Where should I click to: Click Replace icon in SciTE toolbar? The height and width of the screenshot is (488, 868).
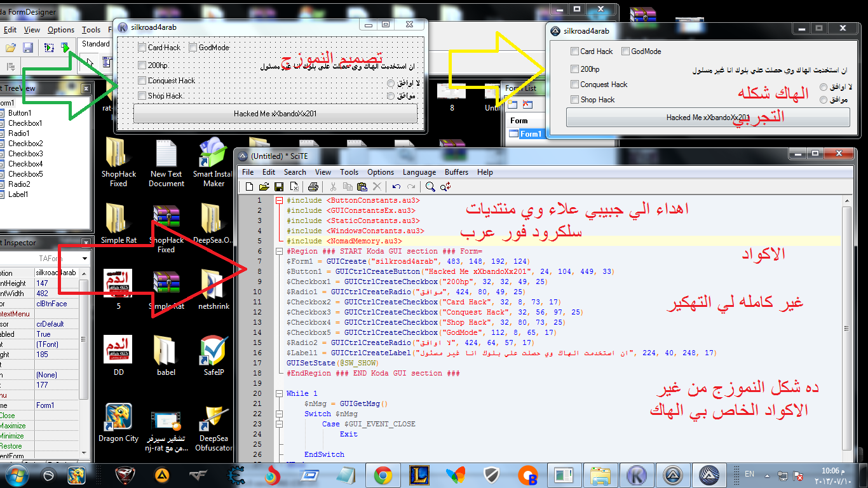[x=445, y=187]
